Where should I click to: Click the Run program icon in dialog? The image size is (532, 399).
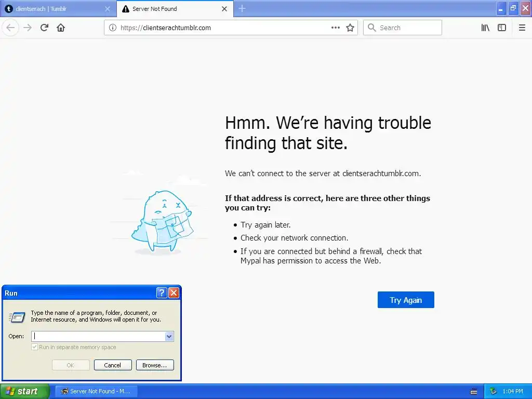(x=17, y=317)
